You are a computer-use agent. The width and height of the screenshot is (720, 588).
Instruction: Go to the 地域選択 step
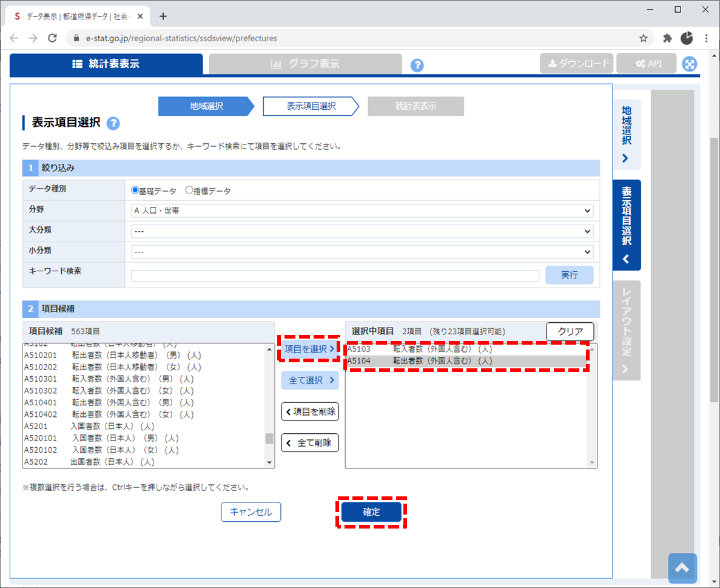click(206, 106)
